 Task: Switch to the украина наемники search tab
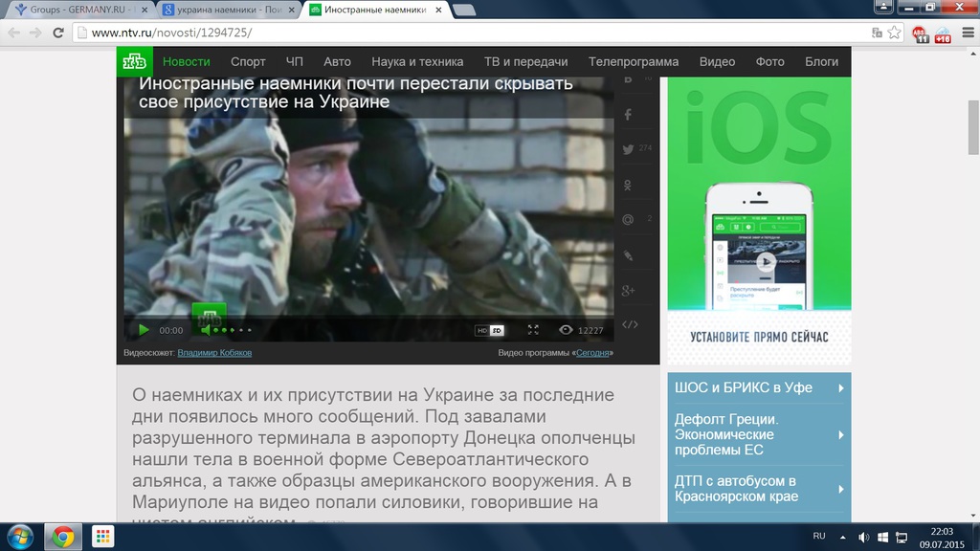[228, 10]
